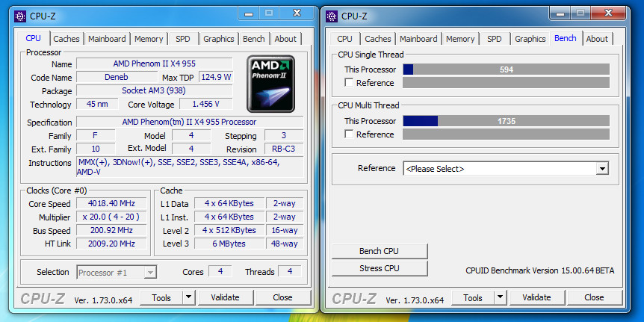
Task: Open Mainboard tab in left window
Action: [107, 39]
